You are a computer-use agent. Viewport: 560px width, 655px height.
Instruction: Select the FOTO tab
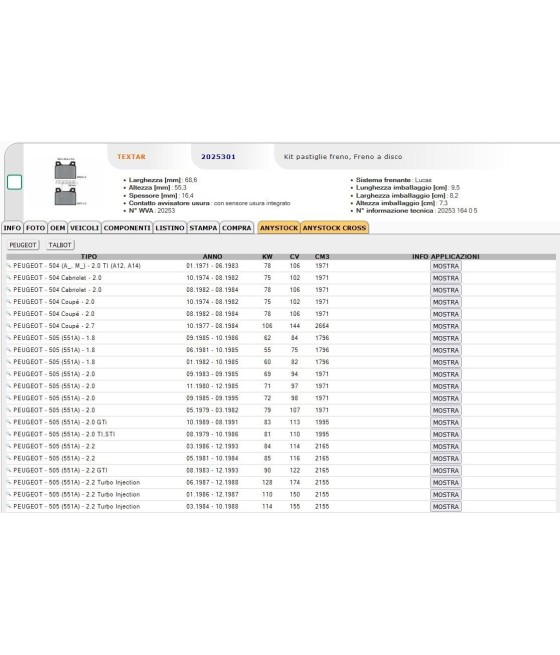click(x=35, y=228)
